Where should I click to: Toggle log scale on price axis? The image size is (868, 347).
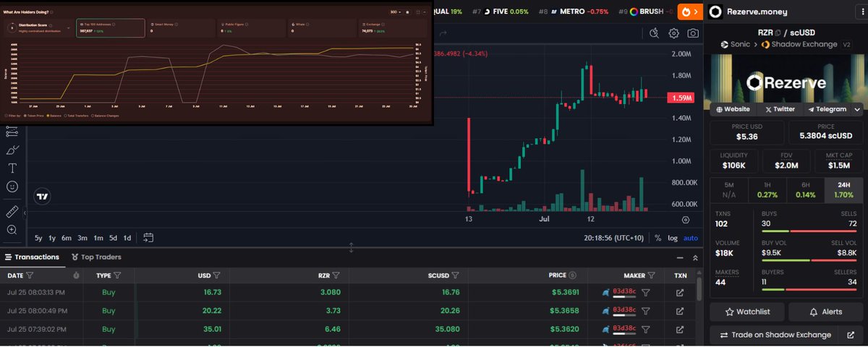coord(673,238)
